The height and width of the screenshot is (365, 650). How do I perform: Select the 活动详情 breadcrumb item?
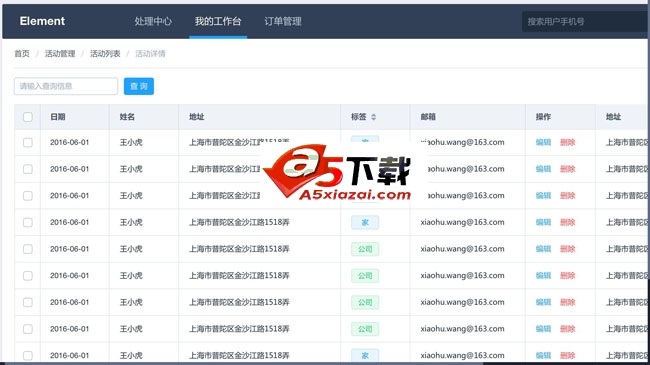point(150,54)
